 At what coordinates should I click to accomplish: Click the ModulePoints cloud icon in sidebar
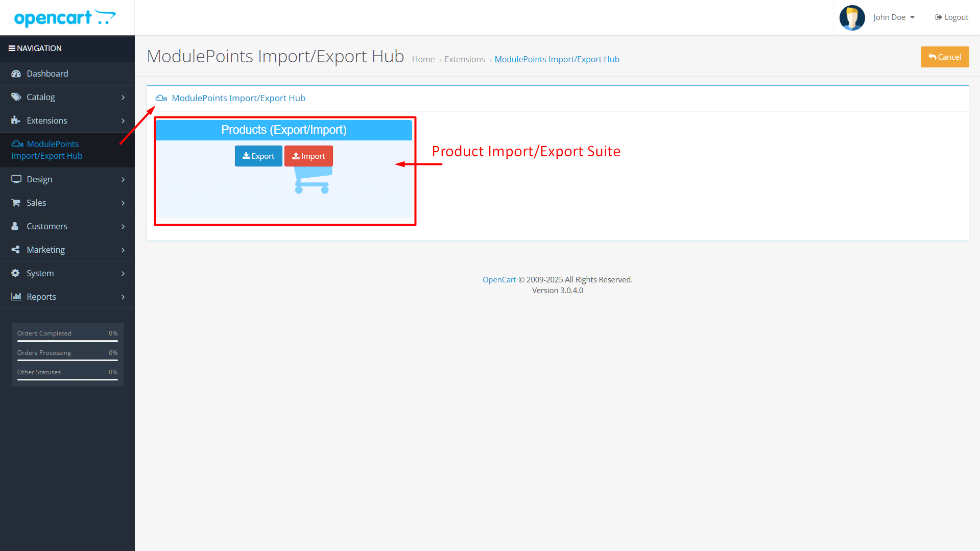click(17, 144)
